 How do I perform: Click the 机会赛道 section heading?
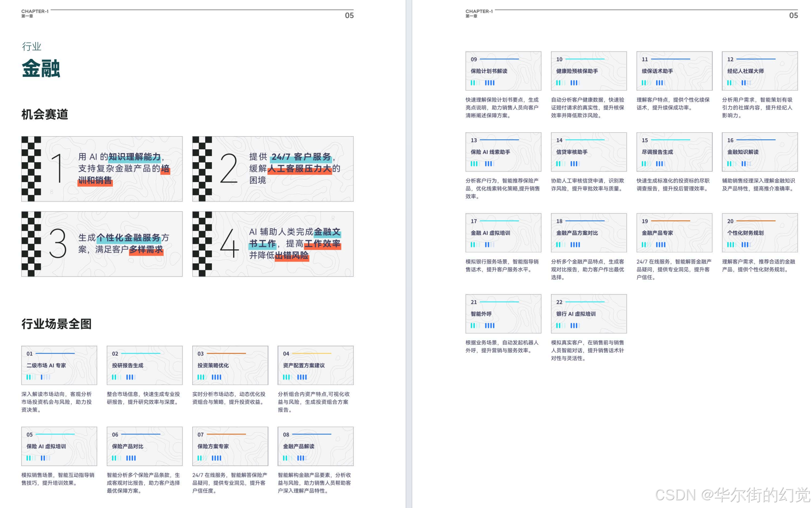point(44,114)
